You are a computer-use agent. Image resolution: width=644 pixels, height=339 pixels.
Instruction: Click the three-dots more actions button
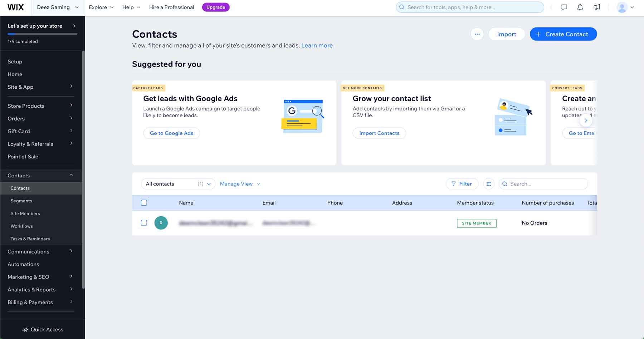tap(477, 34)
